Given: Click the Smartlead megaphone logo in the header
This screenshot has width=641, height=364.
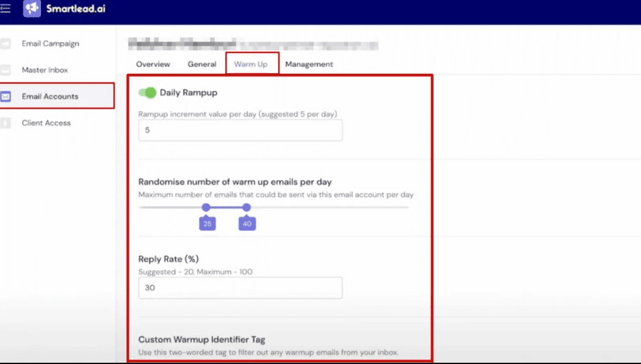Looking at the screenshot, I should tap(31, 9).
